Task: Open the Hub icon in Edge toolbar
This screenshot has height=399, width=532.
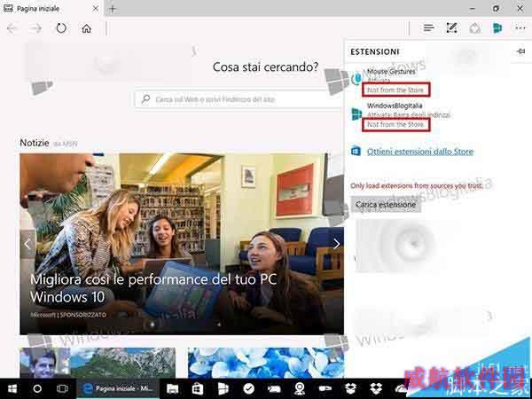Action: pos(429,28)
